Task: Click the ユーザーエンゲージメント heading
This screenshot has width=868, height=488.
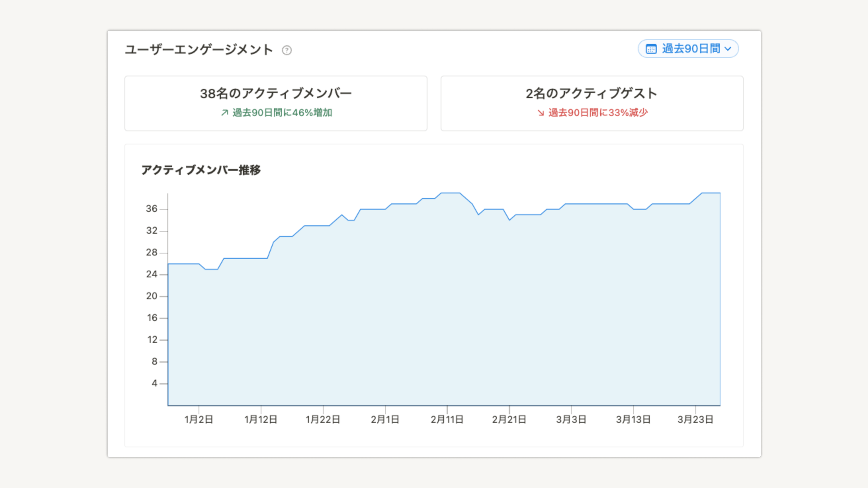Action: [x=199, y=50]
